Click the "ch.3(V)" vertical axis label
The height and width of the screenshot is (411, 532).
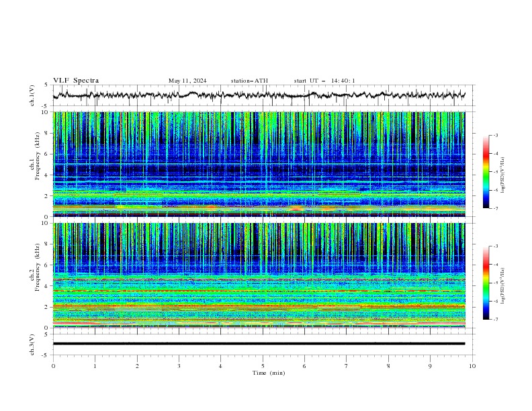(x=32, y=345)
